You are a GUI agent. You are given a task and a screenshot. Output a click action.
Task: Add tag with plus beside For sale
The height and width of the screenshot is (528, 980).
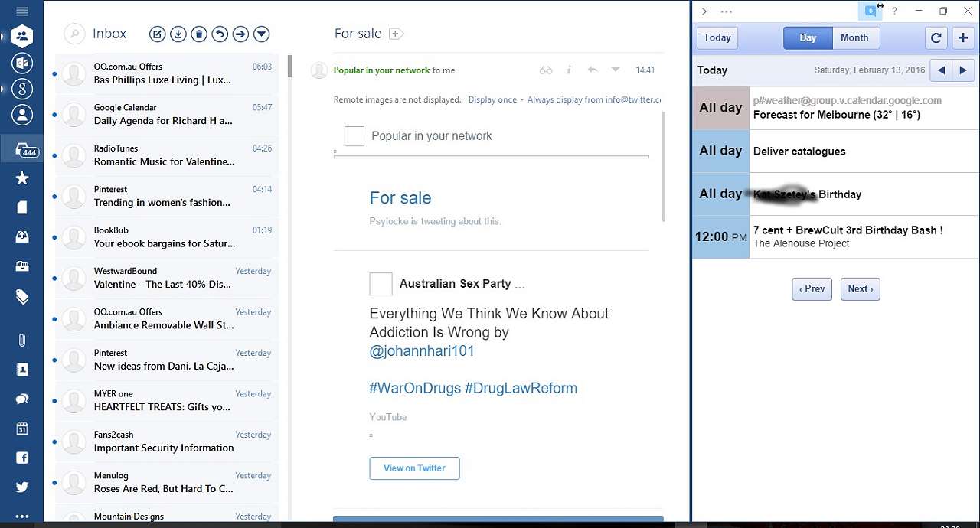point(396,34)
